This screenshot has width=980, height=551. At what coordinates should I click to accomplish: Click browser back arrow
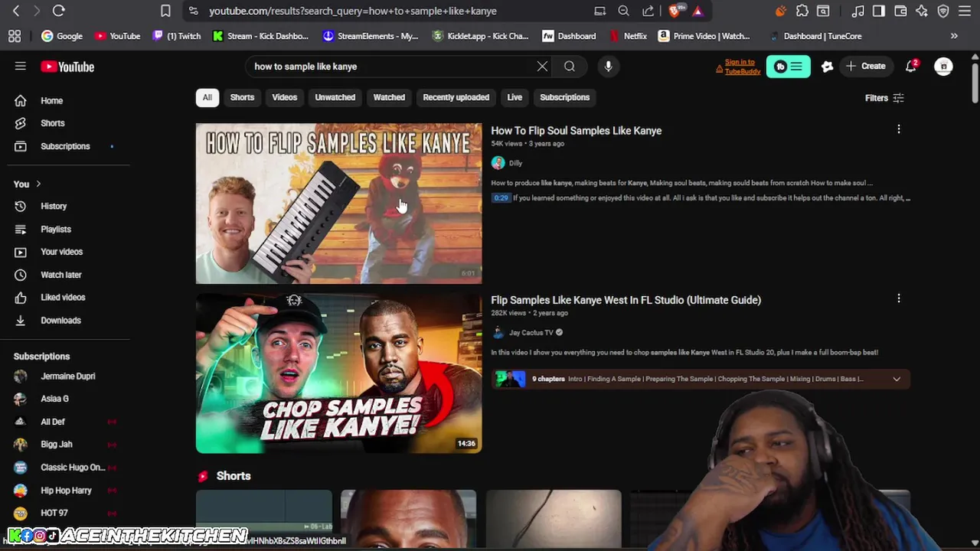click(x=16, y=11)
